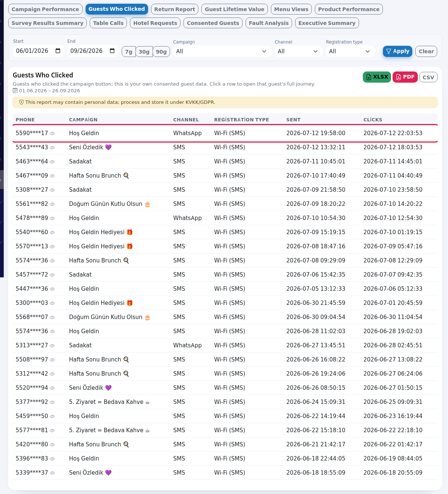Reveal phone number 5308****27 via eye icon
This screenshot has width=448, height=494.
pos(52,190)
